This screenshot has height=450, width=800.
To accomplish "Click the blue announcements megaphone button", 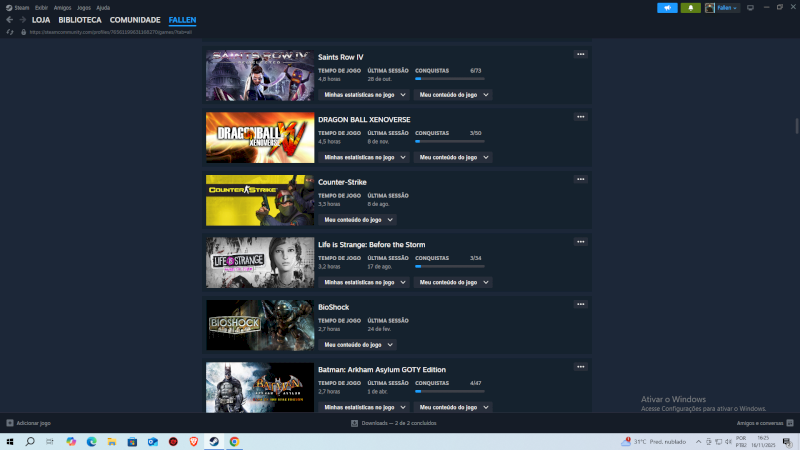I will pyautogui.click(x=667, y=8).
